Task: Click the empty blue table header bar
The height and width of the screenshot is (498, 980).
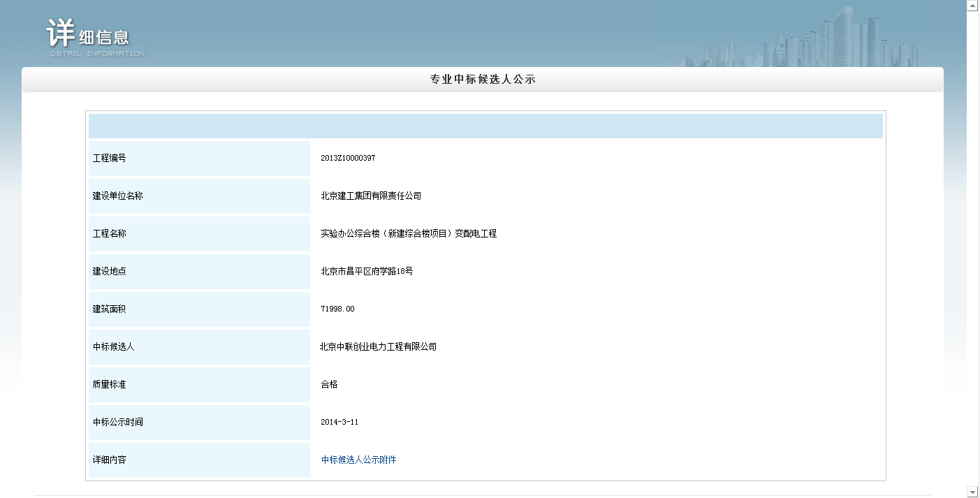Action: point(485,126)
